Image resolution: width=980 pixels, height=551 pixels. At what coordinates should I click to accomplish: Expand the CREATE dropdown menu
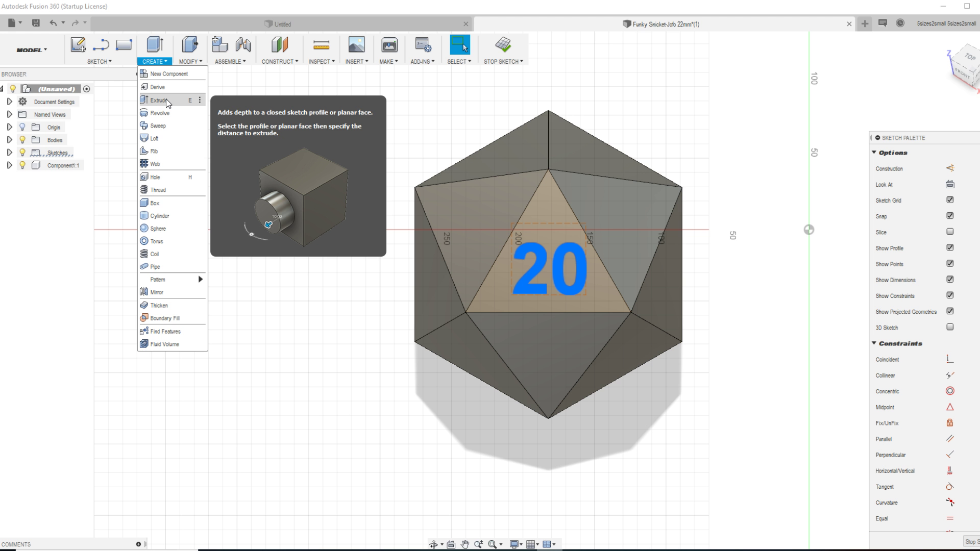tap(154, 61)
